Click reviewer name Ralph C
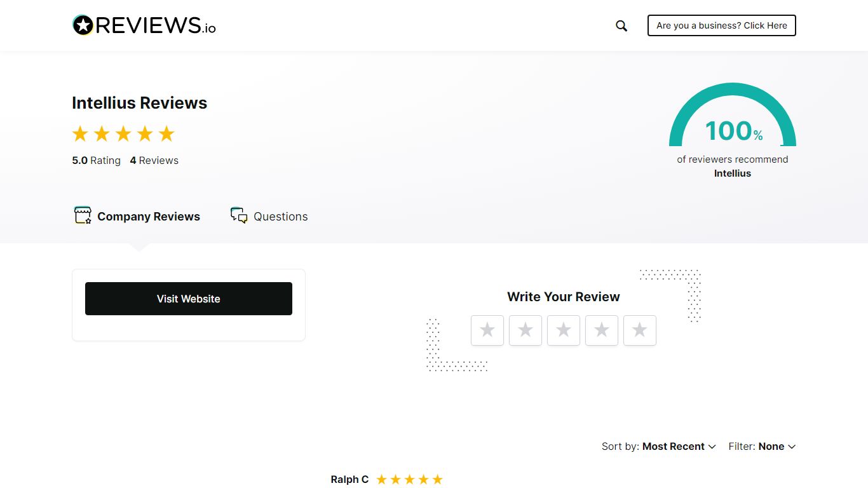Image resolution: width=868 pixels, height=488 pixels. [349, 480]
